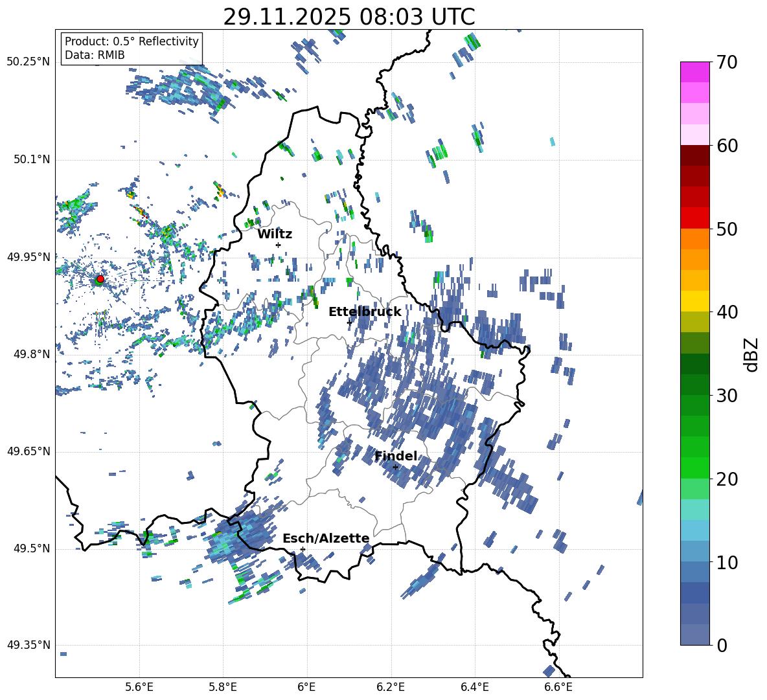Pick the Findel station cross marker

pos(395,467)
